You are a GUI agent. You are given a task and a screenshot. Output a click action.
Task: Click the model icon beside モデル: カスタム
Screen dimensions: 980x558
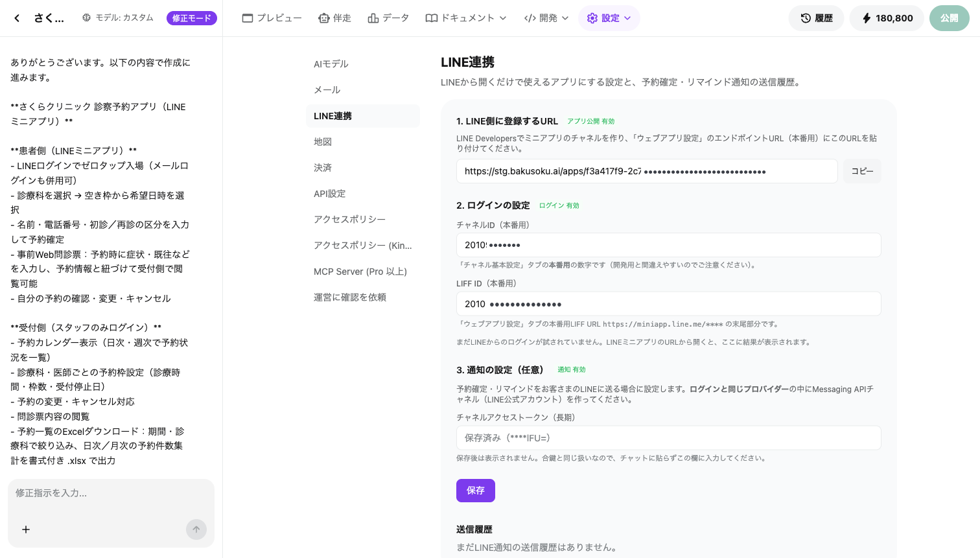[x=86, y=18]
